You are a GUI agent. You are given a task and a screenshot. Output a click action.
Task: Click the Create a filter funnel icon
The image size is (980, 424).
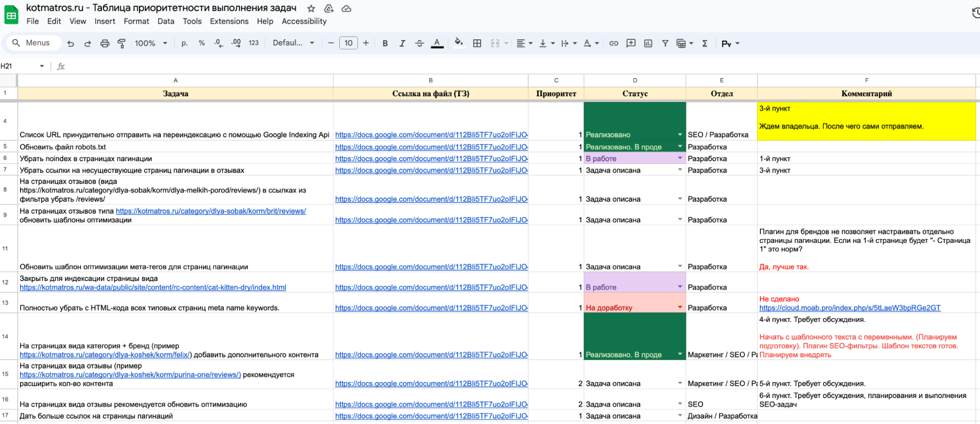pyautogui.click(x=665, y=43)
